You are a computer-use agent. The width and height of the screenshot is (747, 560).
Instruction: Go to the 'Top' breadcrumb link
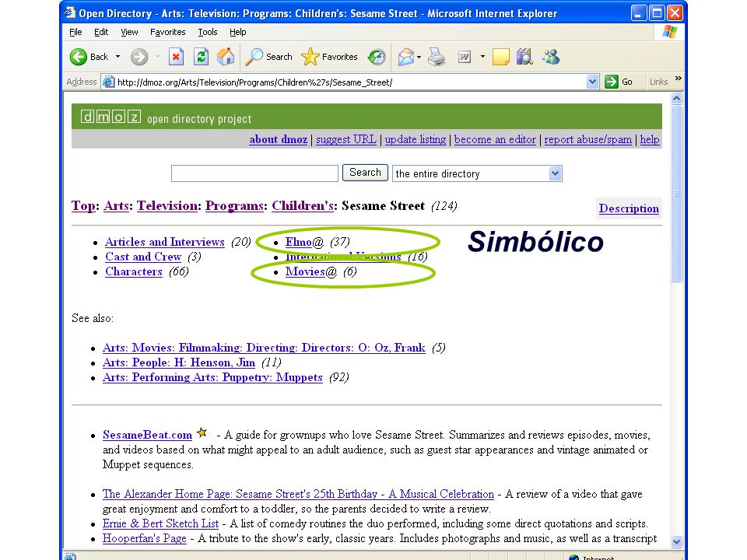click(83, 205)
